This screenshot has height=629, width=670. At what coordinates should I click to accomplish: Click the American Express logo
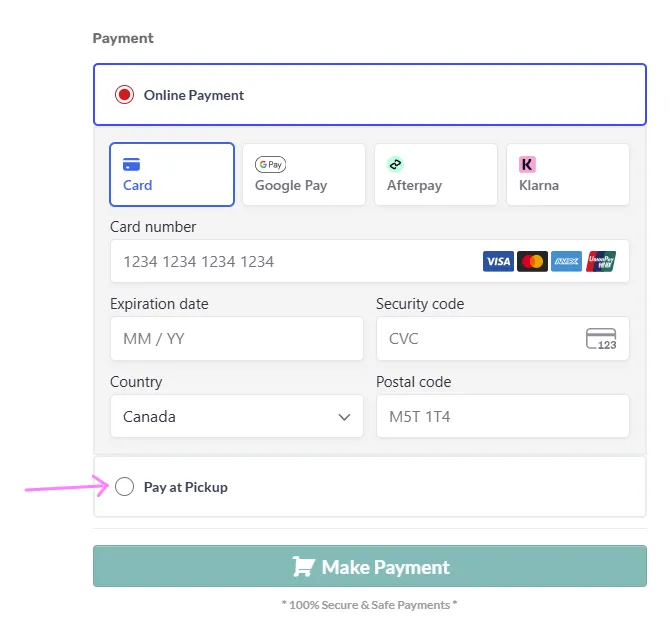[567, 261]
